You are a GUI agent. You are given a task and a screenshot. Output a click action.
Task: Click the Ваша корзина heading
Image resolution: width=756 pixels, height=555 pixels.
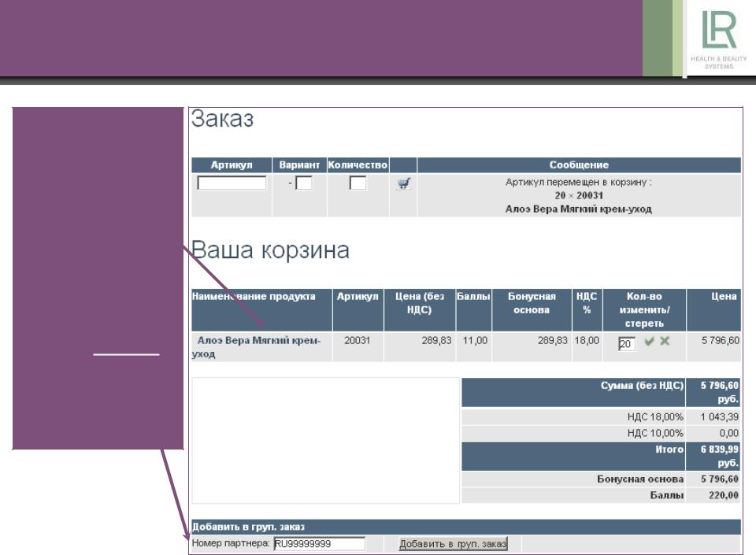270,250
